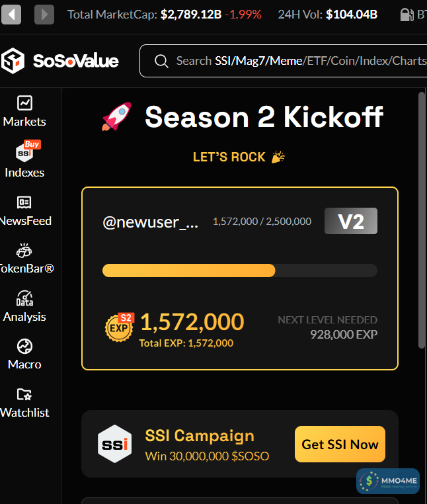Open the NewsFeed sidebar icon
The height and width of the screenshot is (504, 427).
point(24,202)
